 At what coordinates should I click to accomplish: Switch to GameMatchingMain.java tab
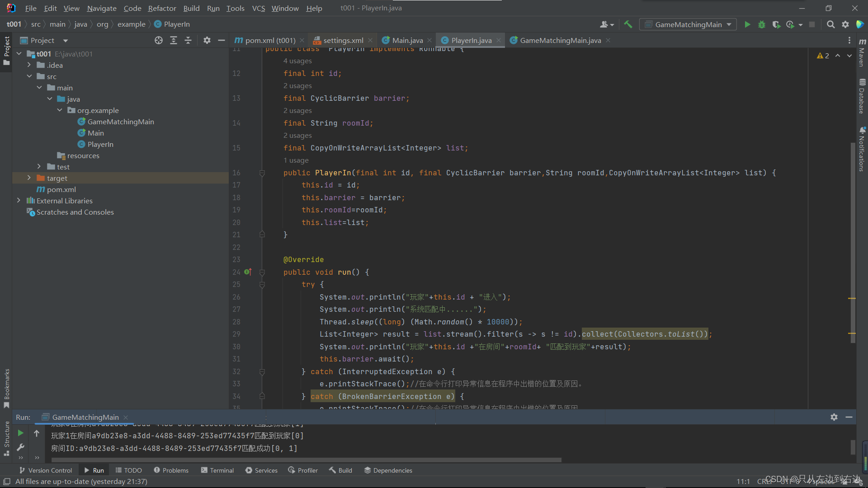coord(560,40)
